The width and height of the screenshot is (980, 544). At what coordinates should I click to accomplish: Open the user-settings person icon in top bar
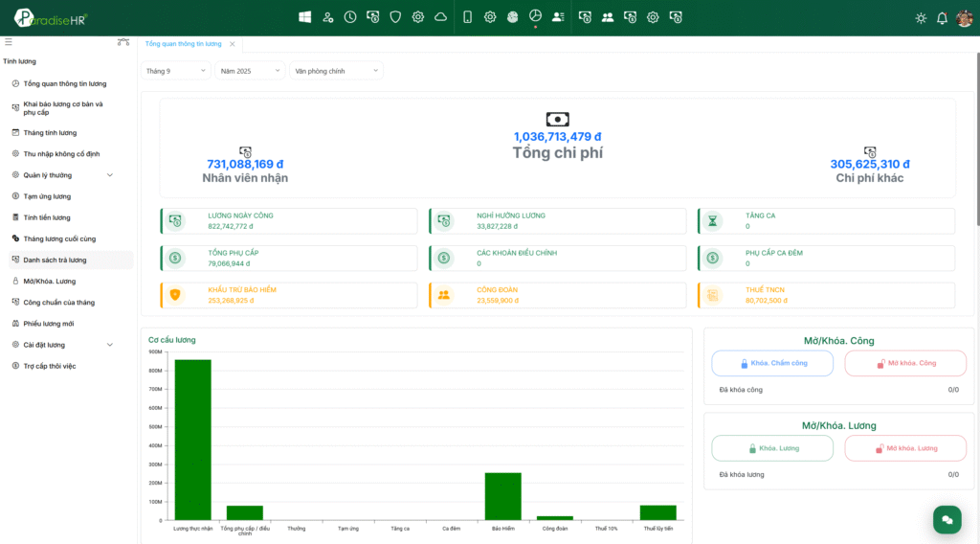tap(327, 17)
